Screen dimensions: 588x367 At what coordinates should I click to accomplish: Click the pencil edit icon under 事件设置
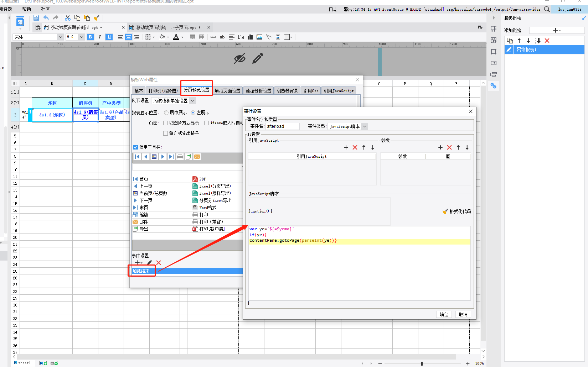coord(149,263)
